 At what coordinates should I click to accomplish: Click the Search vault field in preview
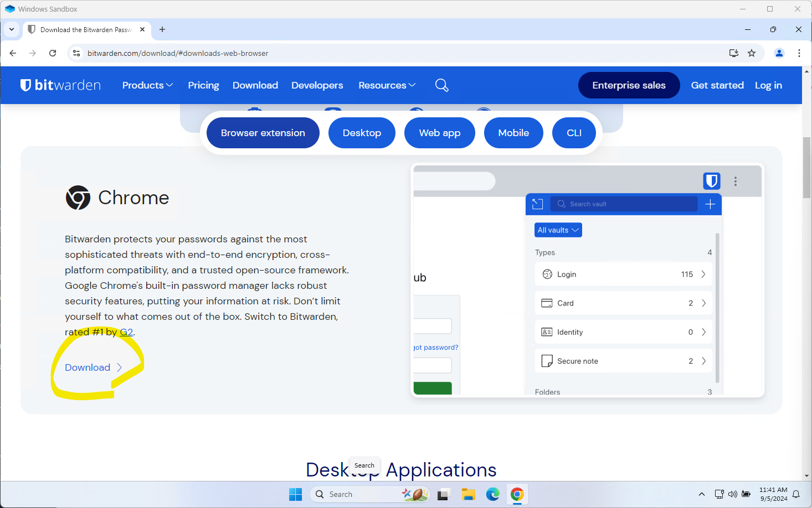tap(624, 204)
